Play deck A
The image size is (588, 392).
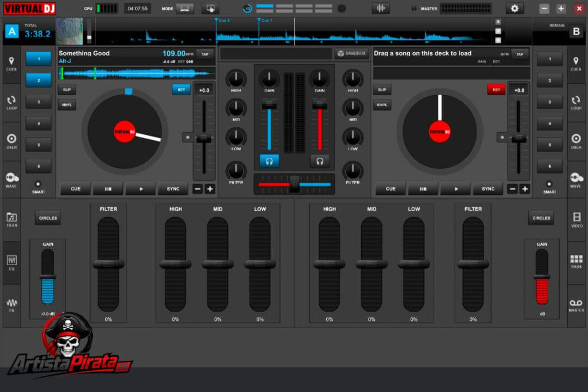pos(141,189)
